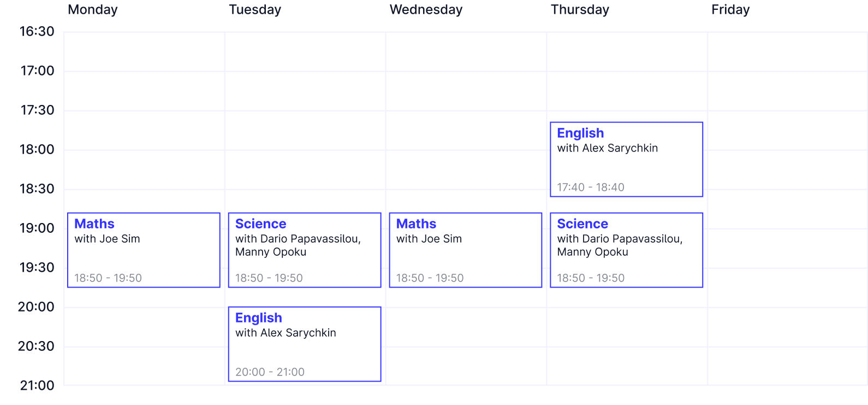Click the 18:00 time label

tap(36, 149)
